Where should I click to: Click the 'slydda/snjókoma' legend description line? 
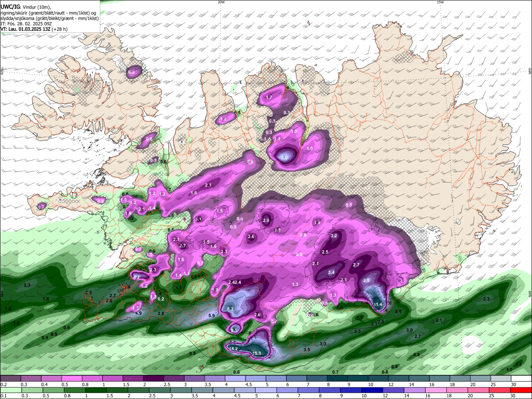click(49, 18)
